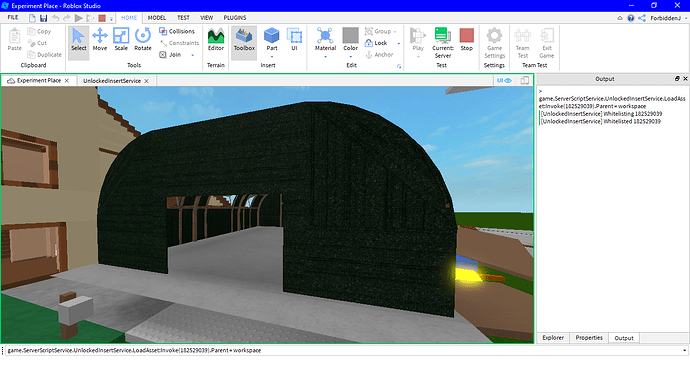690x372 pixels.
Task: Click the Undo arrow in quick access bar
Action: [55, 18]
